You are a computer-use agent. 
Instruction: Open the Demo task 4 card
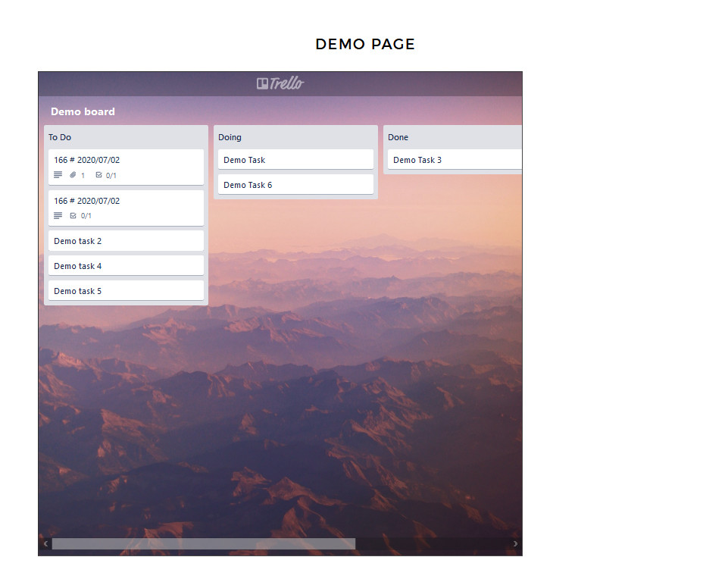click(x=126, y=266)
